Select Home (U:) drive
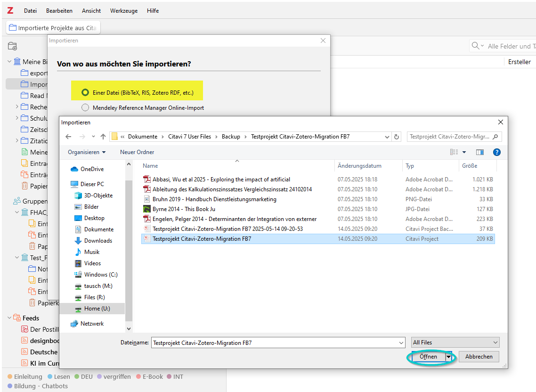 coord(92,309)
